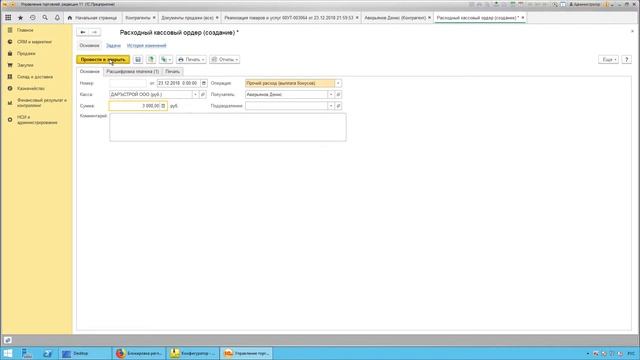The width and height of the screenshot is (640, 360).
Task: Open Получатель item with its open icon
Action: [338, 95]
